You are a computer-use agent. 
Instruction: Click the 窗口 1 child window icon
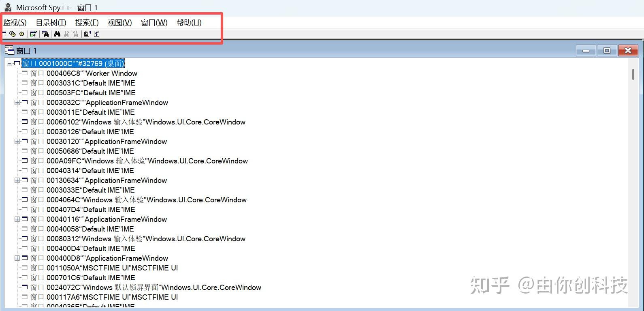(9, 51)
